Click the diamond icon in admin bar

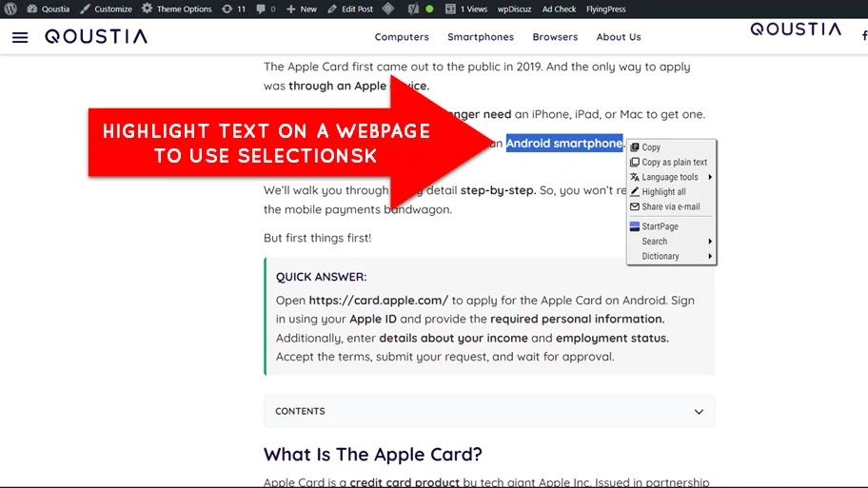click(x=388, y=9)
